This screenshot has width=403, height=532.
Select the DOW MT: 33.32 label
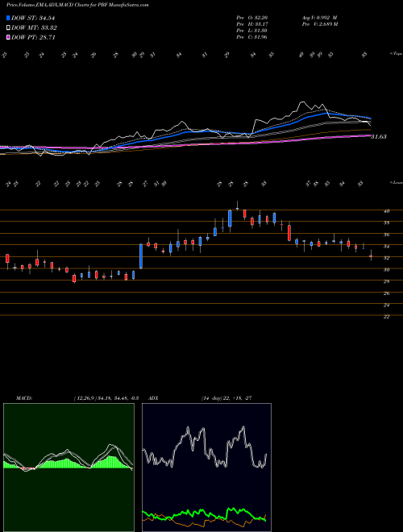pos(34,28)
